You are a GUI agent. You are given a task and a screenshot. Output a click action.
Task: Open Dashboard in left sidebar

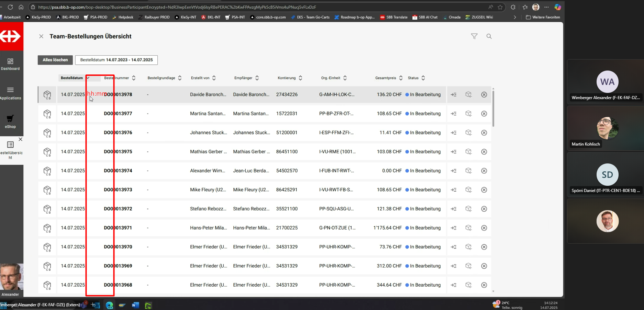tap(10, 64)
